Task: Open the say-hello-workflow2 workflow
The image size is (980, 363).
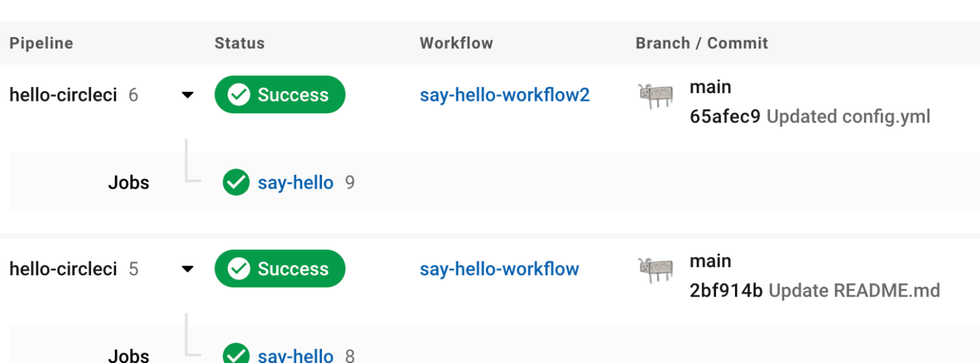Action: pos(505,95)
